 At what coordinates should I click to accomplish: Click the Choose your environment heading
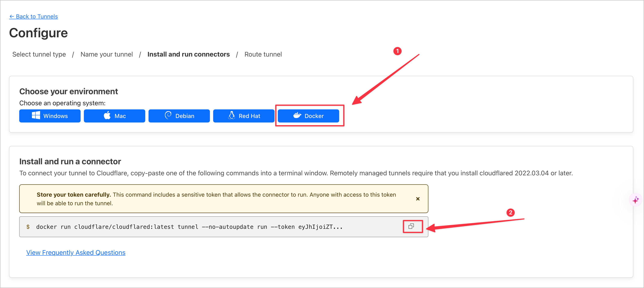pyautogui.click(x=69, y=91)
